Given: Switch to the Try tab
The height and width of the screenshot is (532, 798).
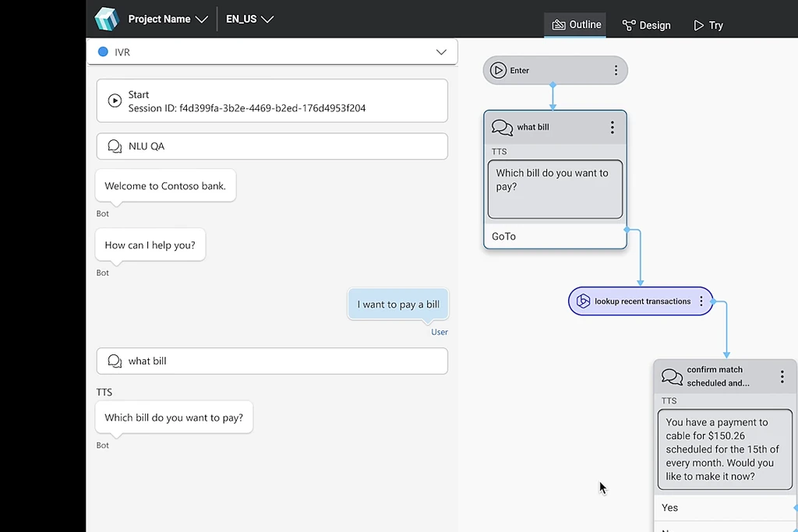Looking at the screenshot, I should point(708,25).
